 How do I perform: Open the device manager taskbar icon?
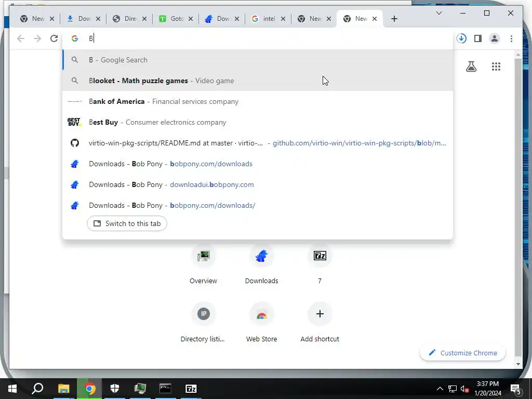coord(140,389)
